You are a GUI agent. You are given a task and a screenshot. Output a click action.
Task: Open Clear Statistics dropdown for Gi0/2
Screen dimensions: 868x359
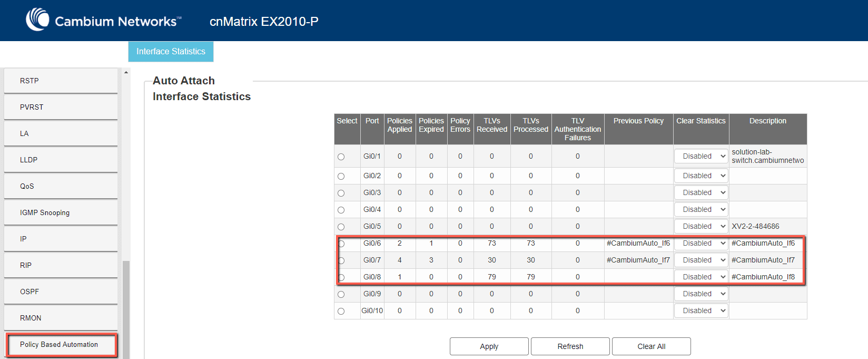[x=701, y=176]
